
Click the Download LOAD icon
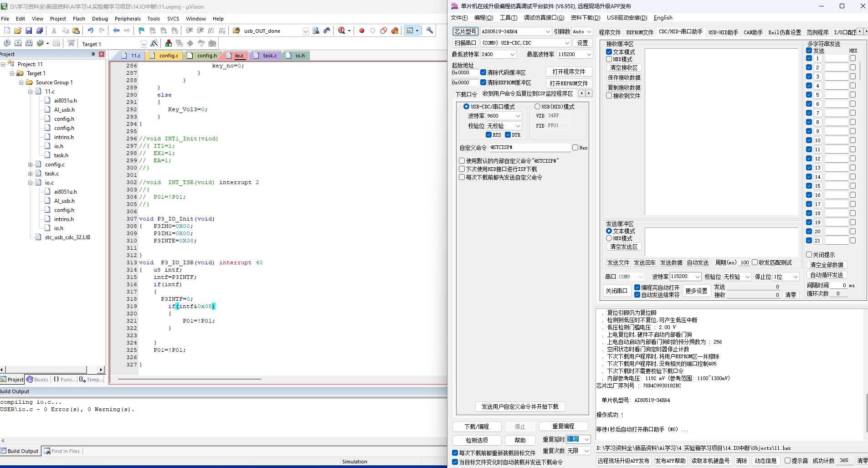coord(71,43)
